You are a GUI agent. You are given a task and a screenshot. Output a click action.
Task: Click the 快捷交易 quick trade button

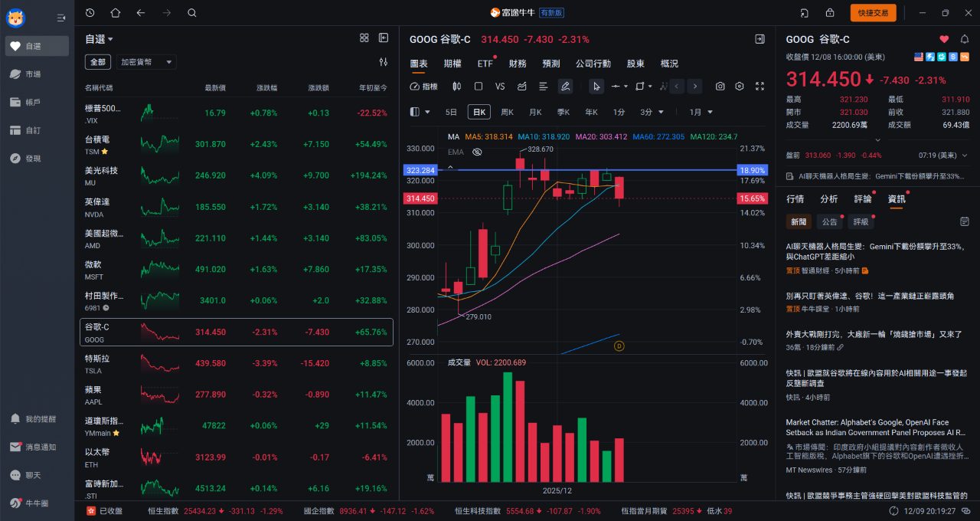(x=873, y=13)
